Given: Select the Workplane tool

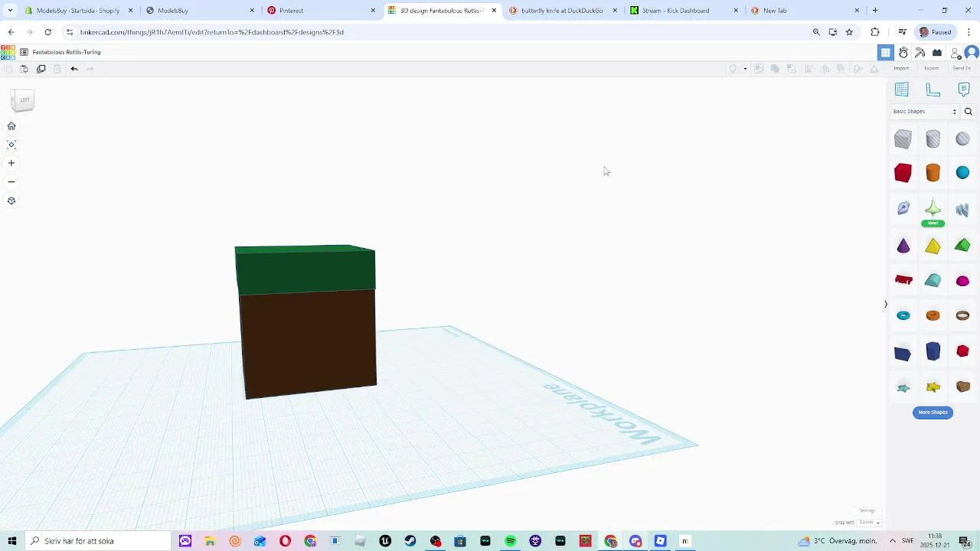Looking at the screenshot, I should tap(902, 90).
